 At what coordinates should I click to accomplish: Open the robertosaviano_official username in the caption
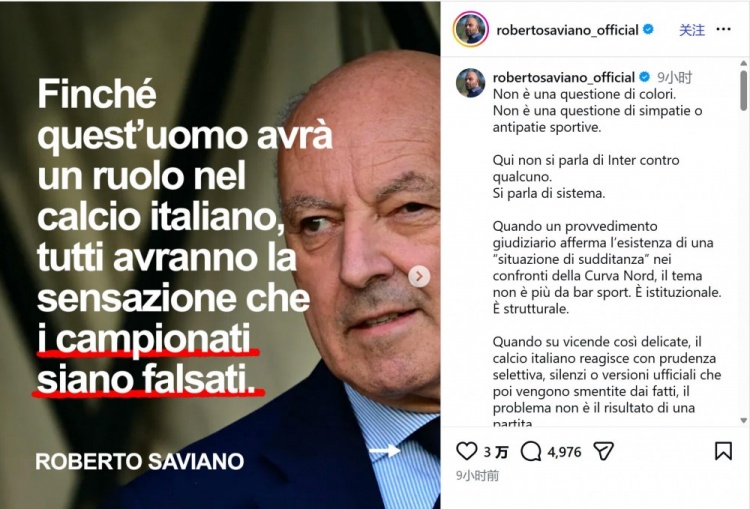[563, 77]
